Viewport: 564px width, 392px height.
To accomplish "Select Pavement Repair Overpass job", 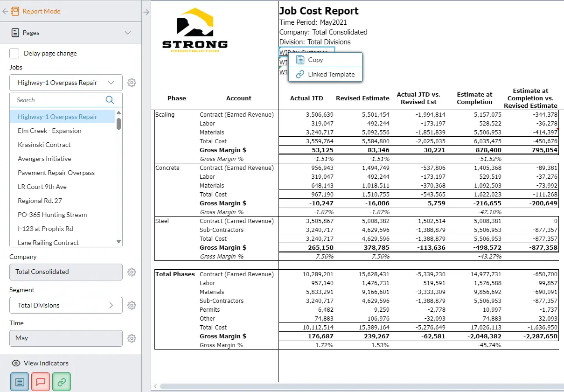I will click(x=63, y=173).
